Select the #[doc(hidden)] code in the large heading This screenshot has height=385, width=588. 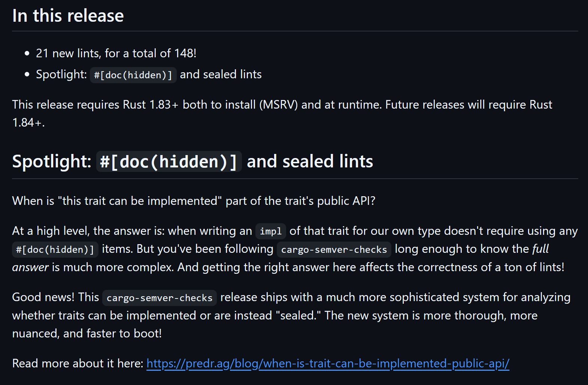pos(169,161)
